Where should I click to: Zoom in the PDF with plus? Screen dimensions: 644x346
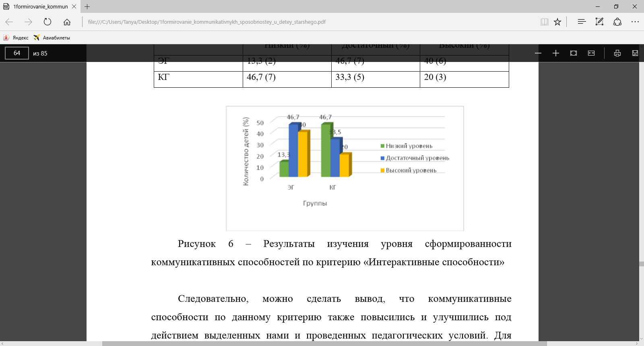coord(556,53)
